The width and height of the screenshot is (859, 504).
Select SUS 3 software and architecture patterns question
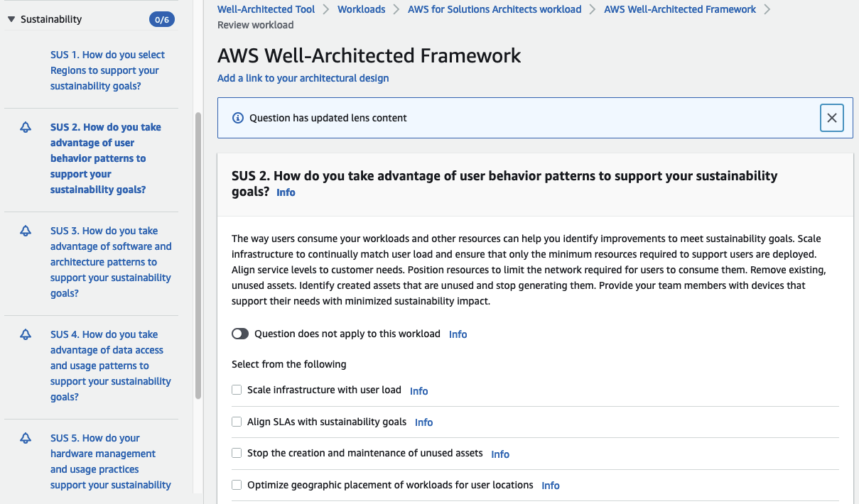click(x=111, y=262)
